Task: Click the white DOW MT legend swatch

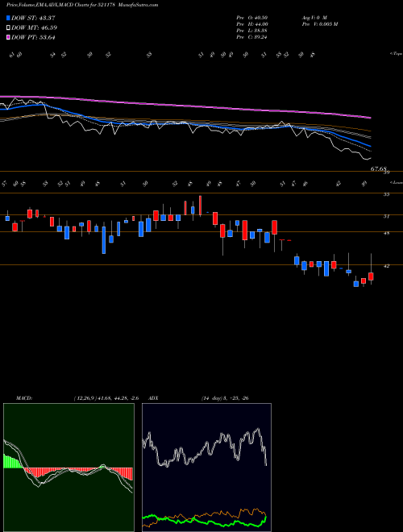Action: click(x=8, y=28)
